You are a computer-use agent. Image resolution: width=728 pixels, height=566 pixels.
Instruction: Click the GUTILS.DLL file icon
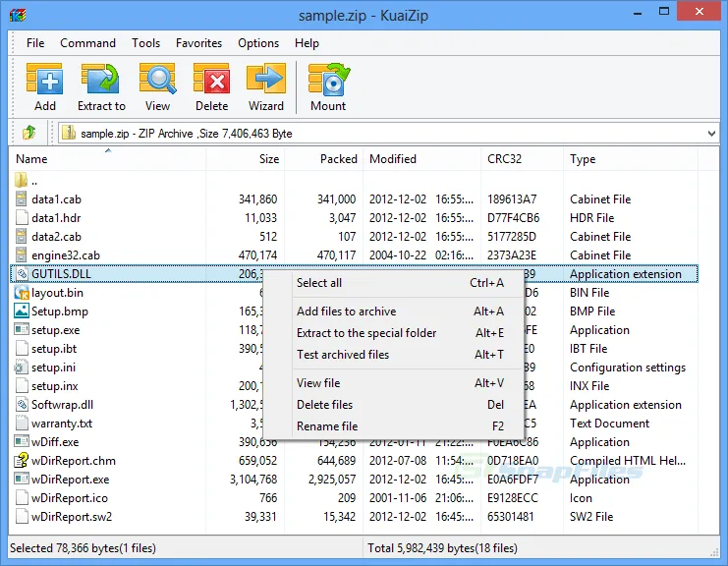tap(22, 273)
